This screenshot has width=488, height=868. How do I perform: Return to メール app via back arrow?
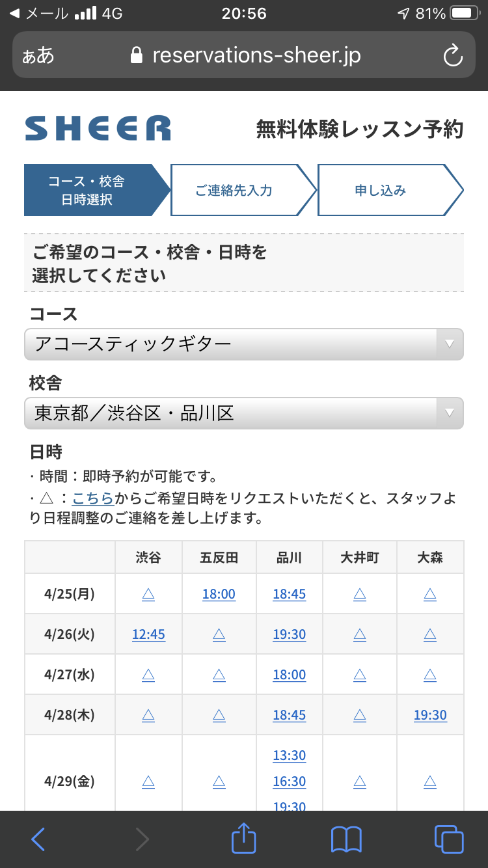(x=15, y=14)
